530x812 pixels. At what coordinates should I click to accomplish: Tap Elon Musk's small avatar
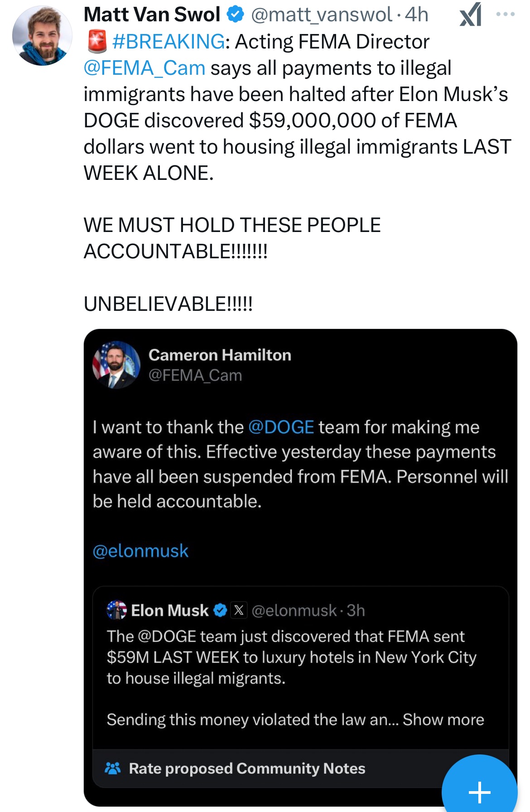click(x=116, y=610)
